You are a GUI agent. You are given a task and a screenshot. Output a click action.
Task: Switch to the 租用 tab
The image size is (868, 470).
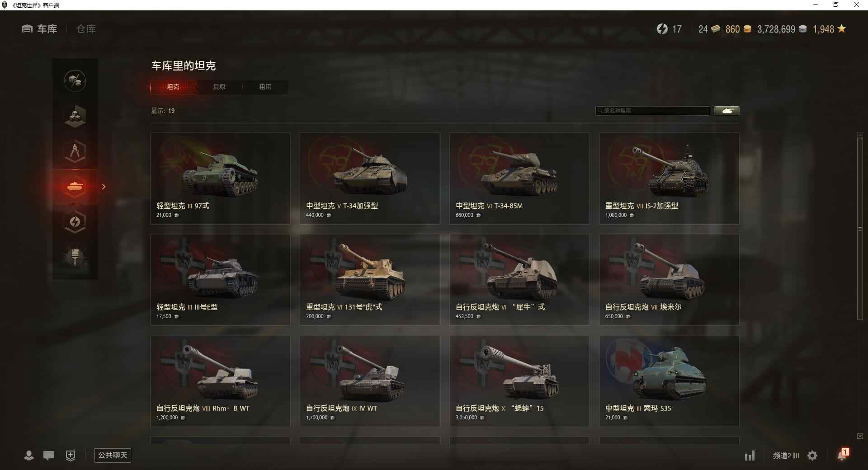tap(265, 87)
